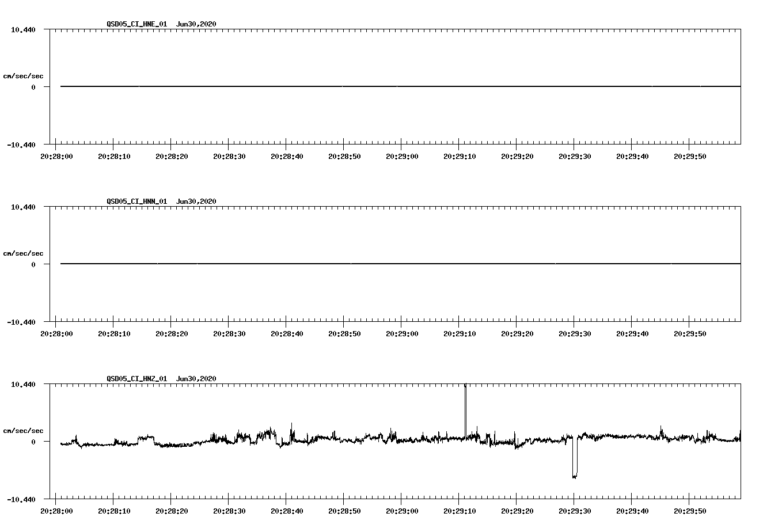
Task: Click the 20:28:00 time label under HNE plot
Action: [x=56, y=157]
